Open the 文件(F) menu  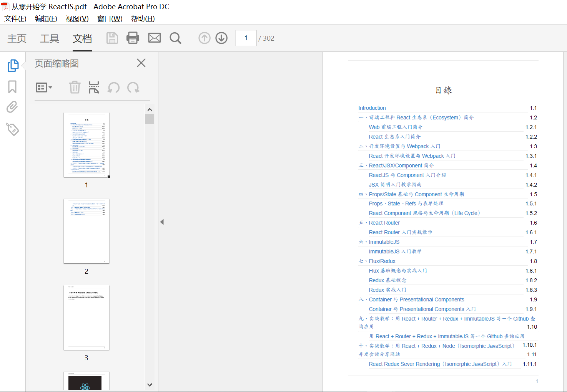pos(15,19)
